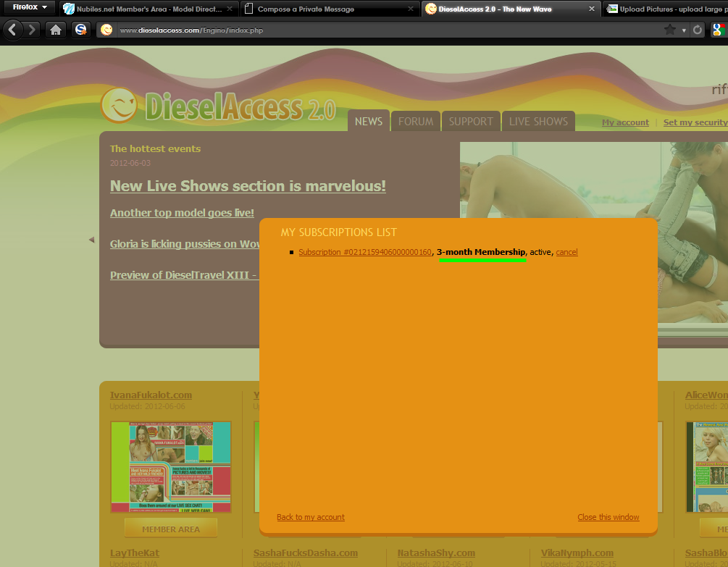The width and height of the screenshot is (728, 567).
Task: Select the DieselAccess 2.0 browser tab
Action: click(510, 9)
